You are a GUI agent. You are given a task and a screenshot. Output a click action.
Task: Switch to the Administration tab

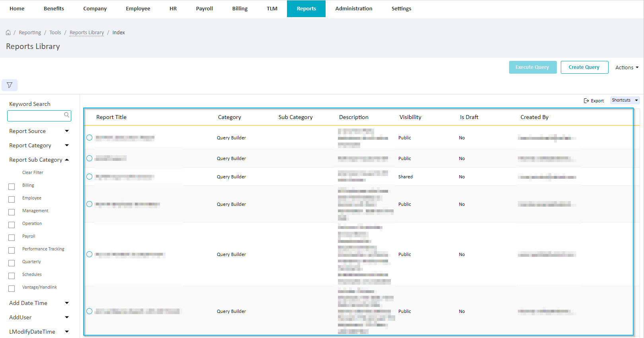pos(354,8)
